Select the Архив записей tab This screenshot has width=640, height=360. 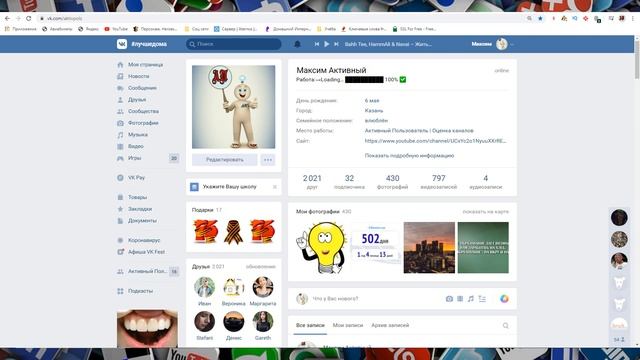point(390,325)
